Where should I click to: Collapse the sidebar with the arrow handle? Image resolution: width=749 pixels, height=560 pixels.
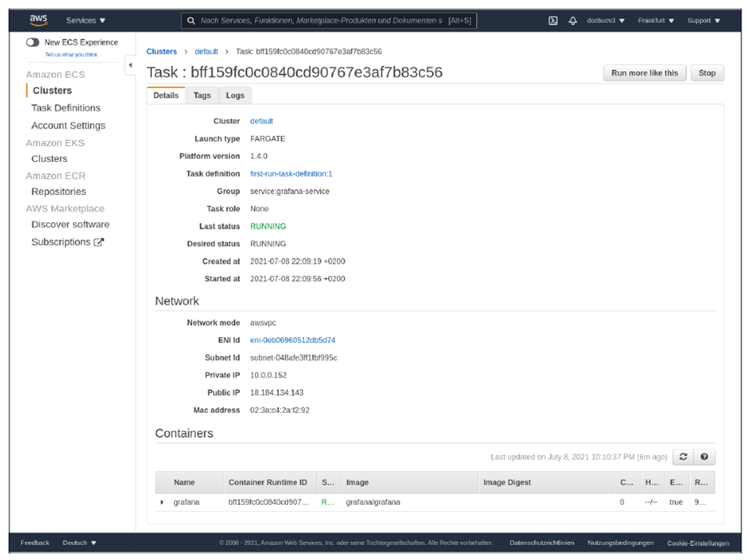coord(130,65)
